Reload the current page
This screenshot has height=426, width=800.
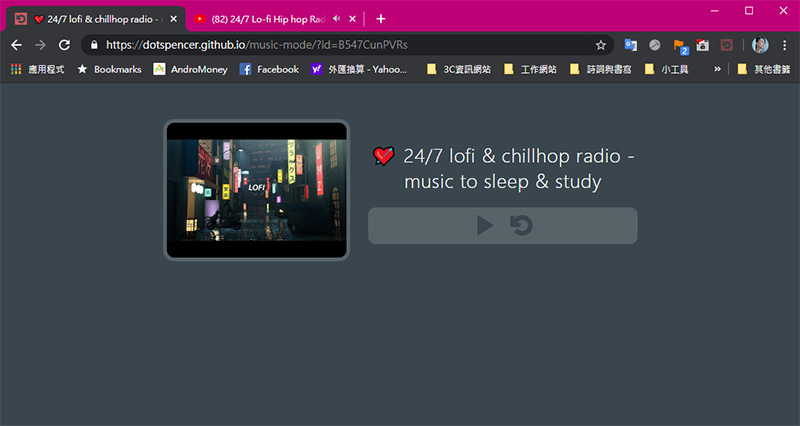(65, 45)
